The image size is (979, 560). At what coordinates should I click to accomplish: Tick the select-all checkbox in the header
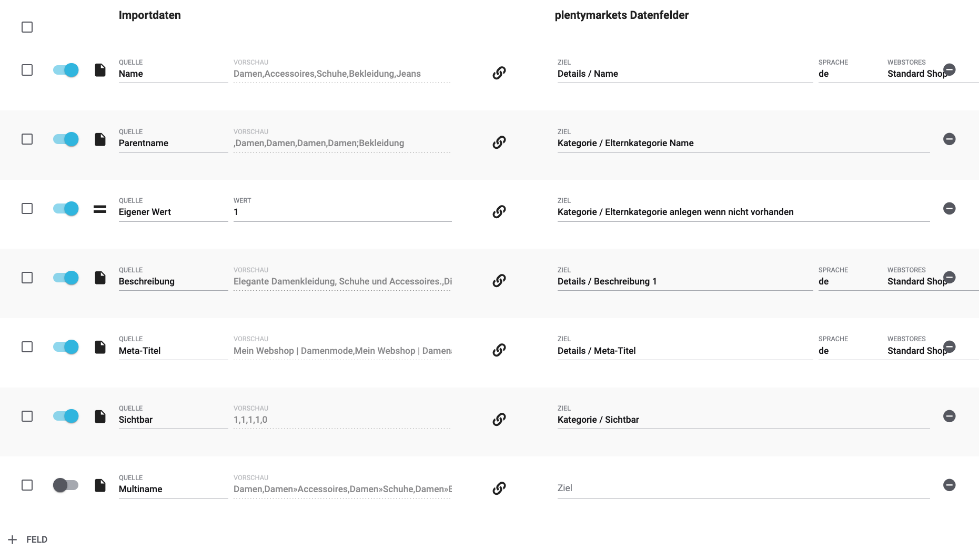pyautogui.click(x=27, y=27)
